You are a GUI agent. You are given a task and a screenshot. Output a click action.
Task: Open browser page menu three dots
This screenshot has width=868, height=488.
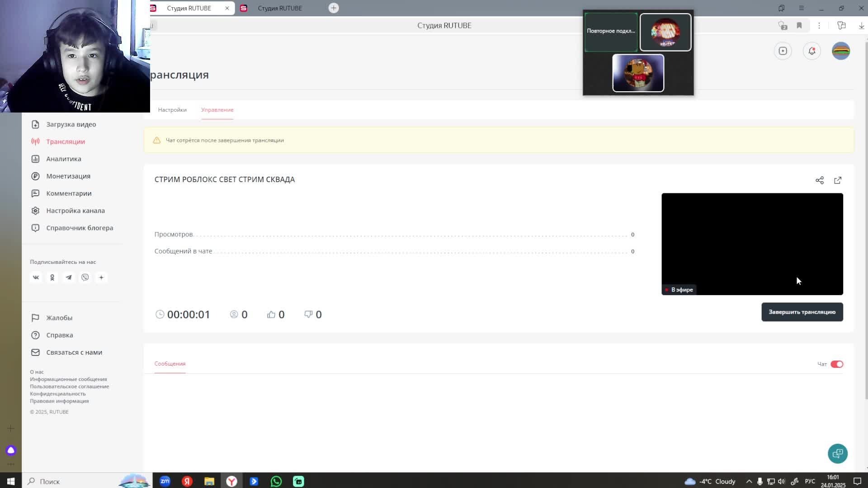point(819,26)
